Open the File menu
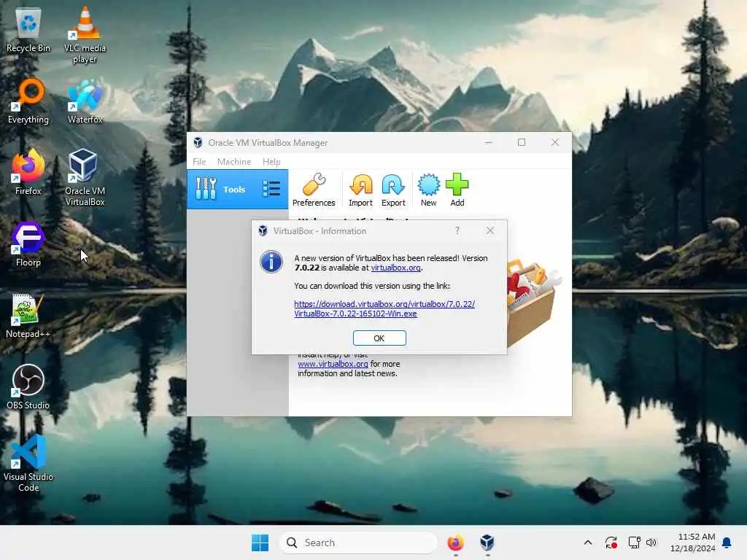The width and height of the screenshot is (747, 560). (199, 161)
